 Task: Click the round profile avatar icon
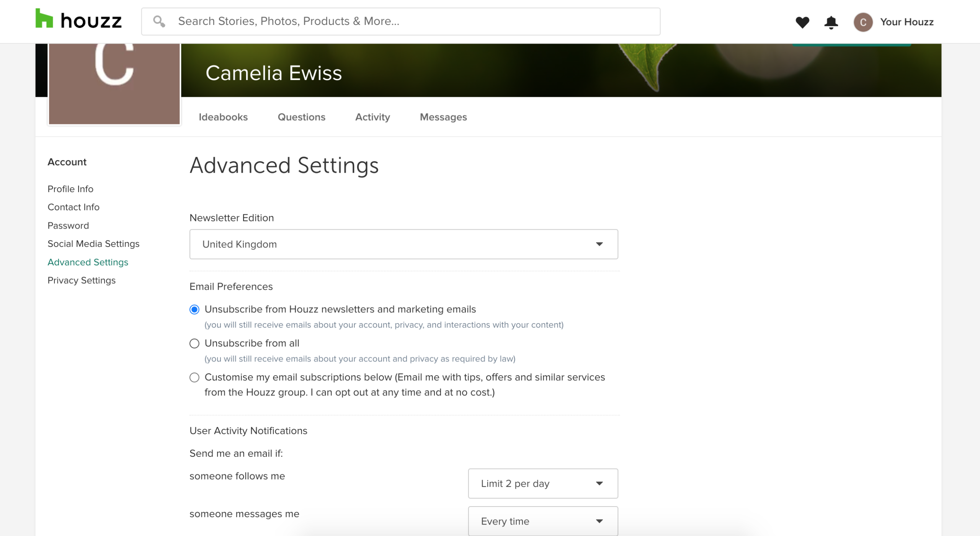coord(863,22)
